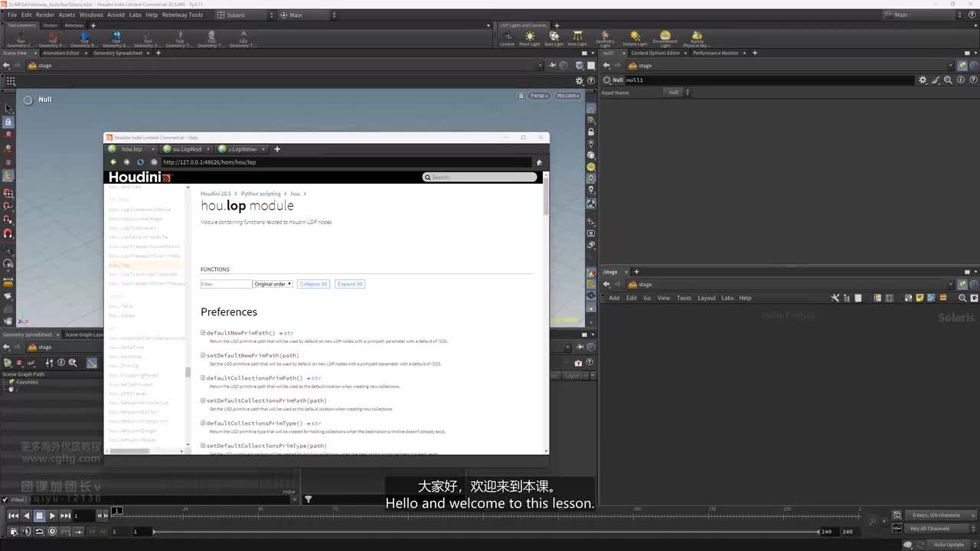
Task: Follow the Houdini 20.5 breadcrumb link
Action: [215, 194]
